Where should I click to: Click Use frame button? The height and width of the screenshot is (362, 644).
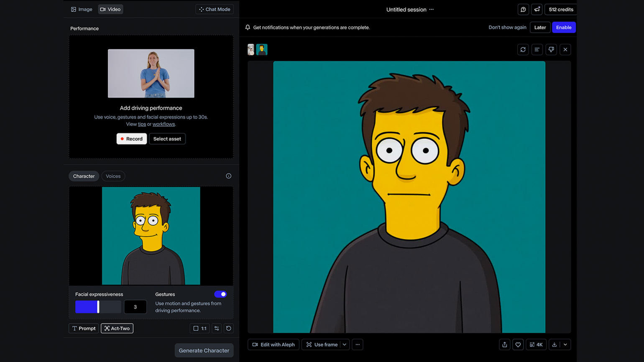[x=322, y=345]
